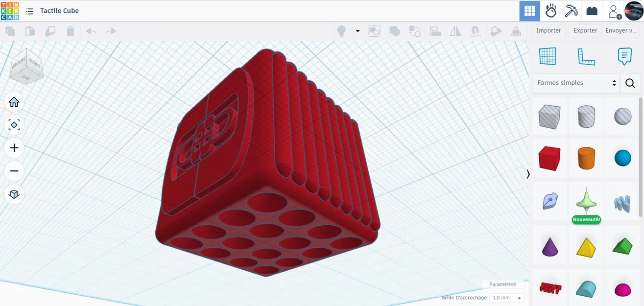Click the Home view button
644x306 pixels.
(x=14, y=102)
